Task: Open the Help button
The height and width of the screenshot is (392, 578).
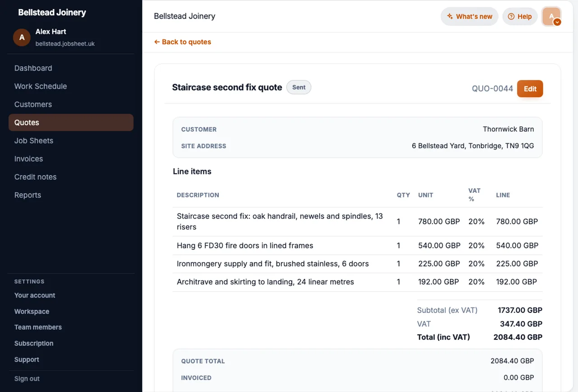Action: 520,17
